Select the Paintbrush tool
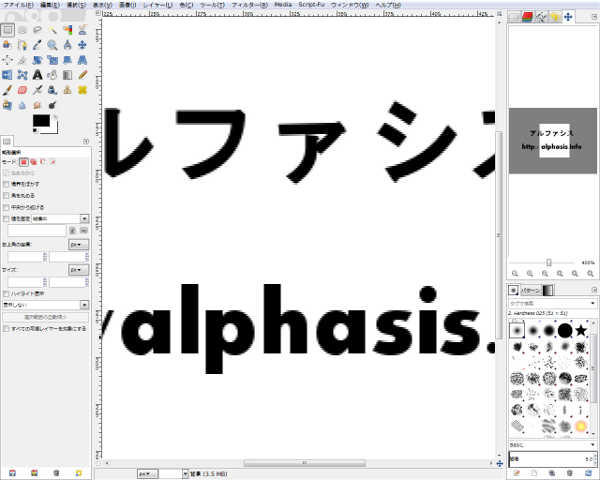 pyautogui.click(x=8, y=90)
